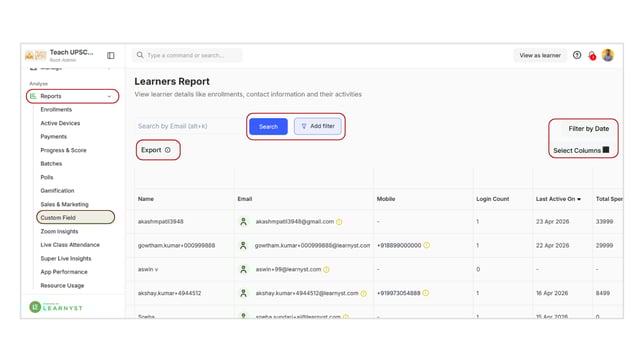This screenshot has width=644, height=362.
Task: Click user icon next to akshay.kumar+4944512 email
Action: (x=243, y=293)
